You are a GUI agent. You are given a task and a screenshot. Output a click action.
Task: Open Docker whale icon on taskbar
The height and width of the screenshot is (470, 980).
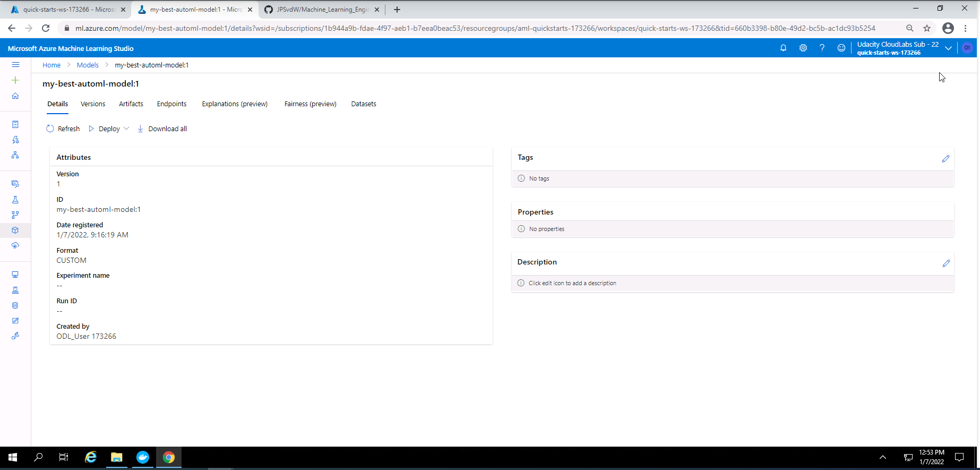coord(143,457)
